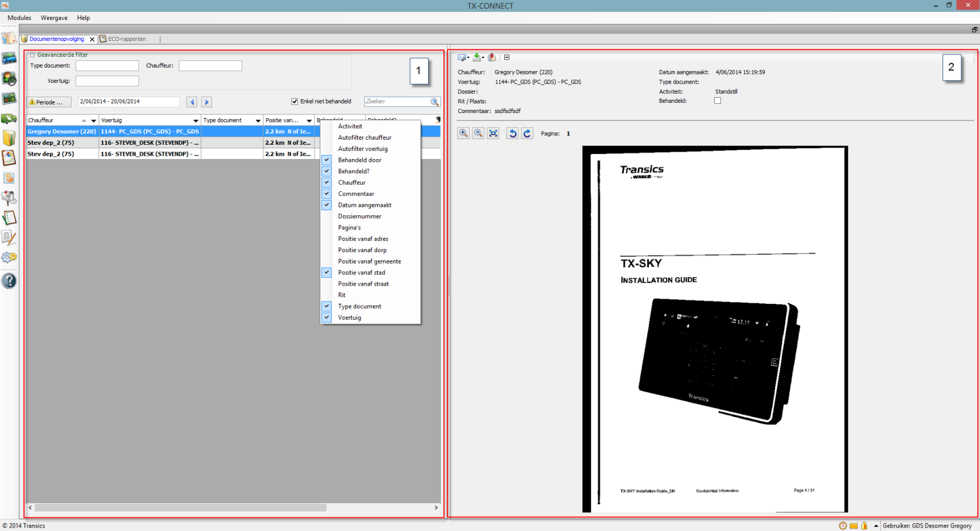This screenshot has height=531, width=980.
Task: Open the vehicle overview sidebar icon
Action: tap(9, 58)
